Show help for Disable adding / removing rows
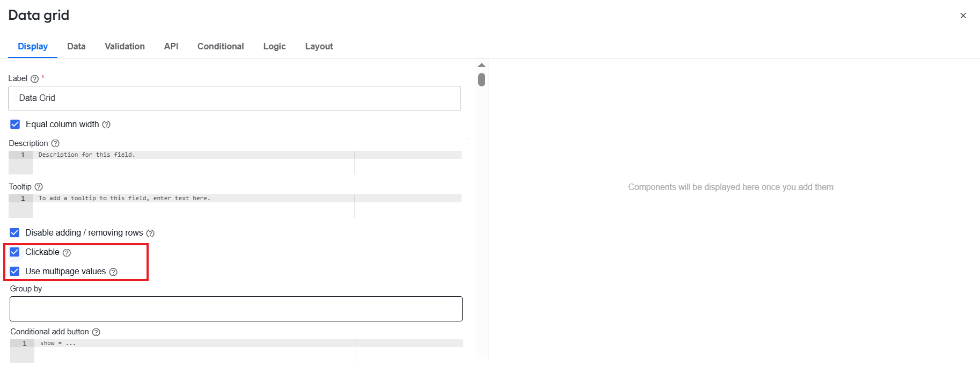This screenshot has width=980, height=366. coord(150,233)
